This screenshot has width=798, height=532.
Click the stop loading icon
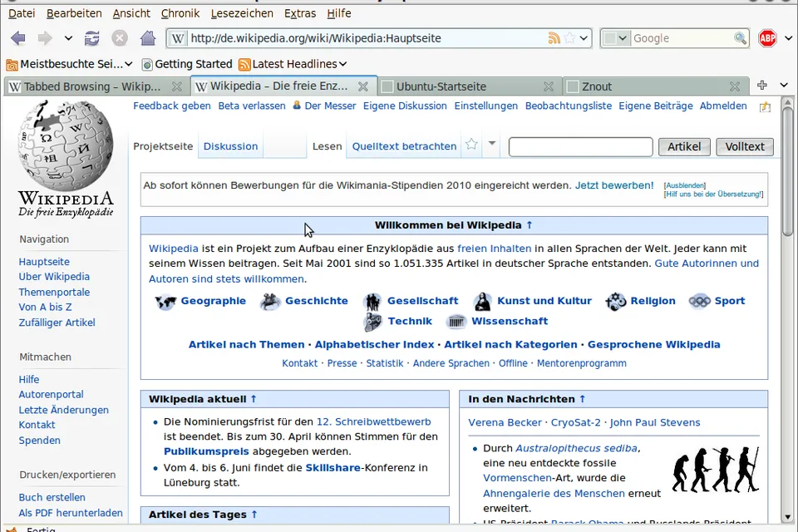(120, 38)
